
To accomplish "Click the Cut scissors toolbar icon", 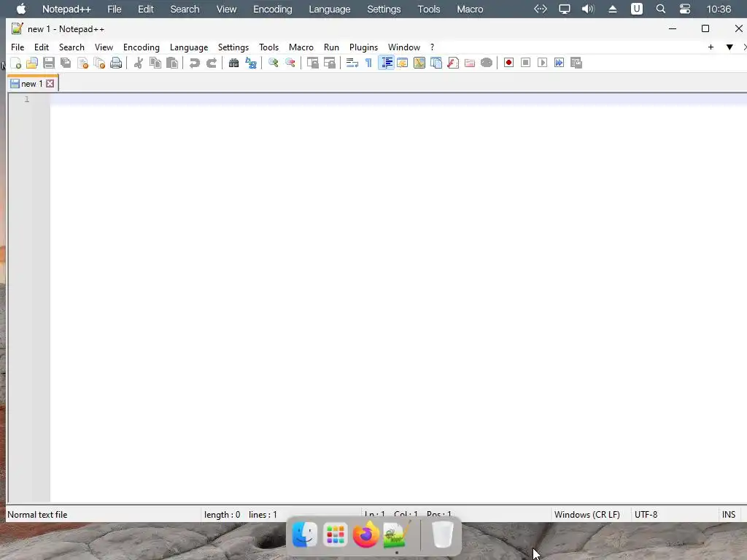I will (138, 63).
